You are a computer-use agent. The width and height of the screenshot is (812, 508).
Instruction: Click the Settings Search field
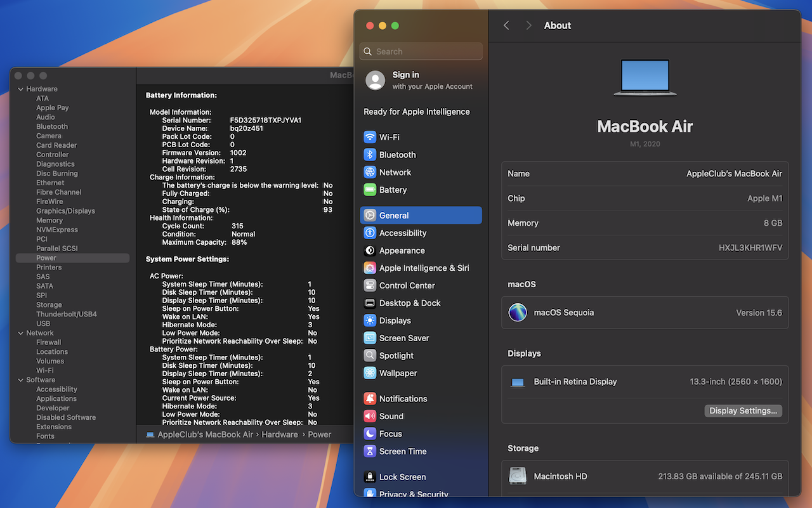421,51
